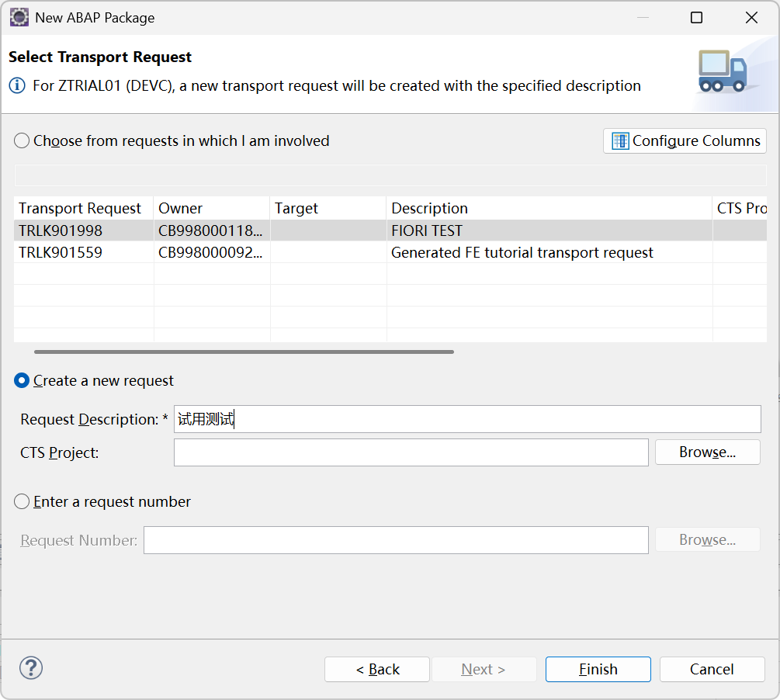Go back using the Back button

376,669
